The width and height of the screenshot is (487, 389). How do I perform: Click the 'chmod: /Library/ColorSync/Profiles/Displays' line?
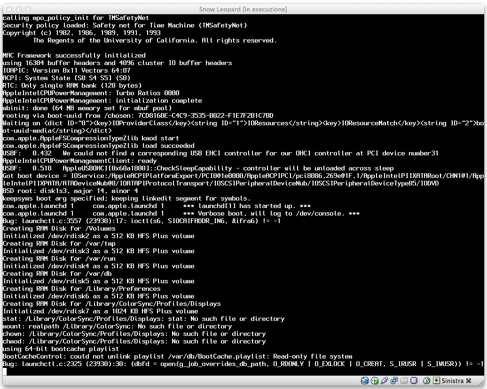click(134, 341)
